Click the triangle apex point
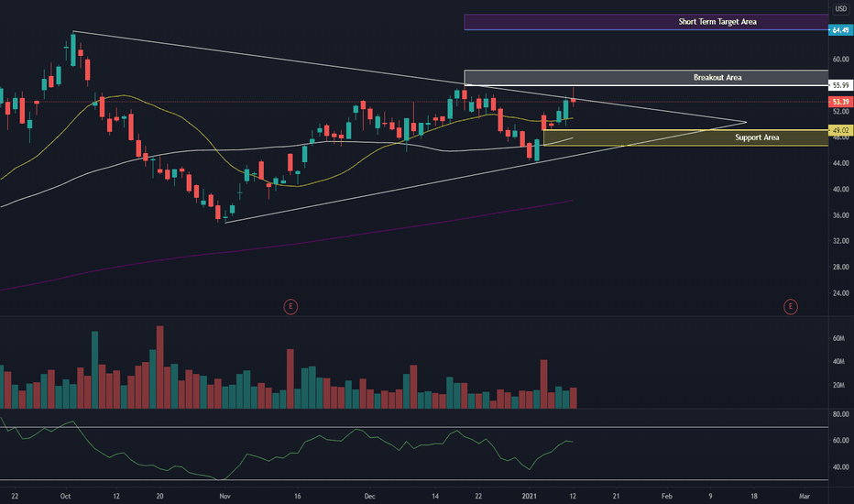 point(746,122)
